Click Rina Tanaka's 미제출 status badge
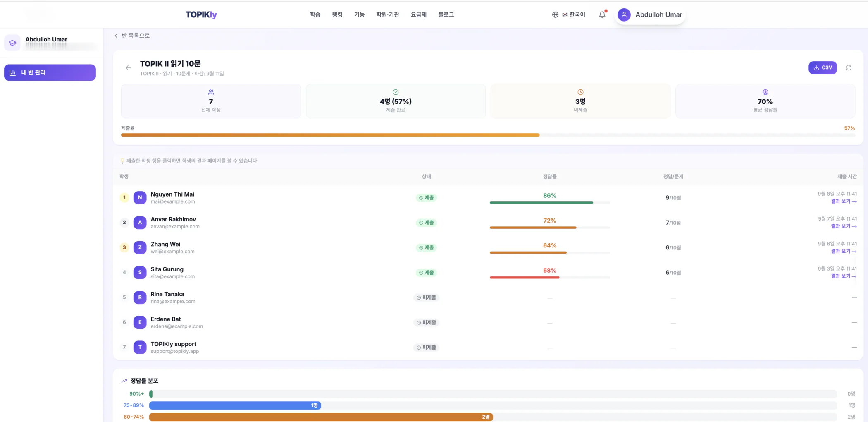 426,297
